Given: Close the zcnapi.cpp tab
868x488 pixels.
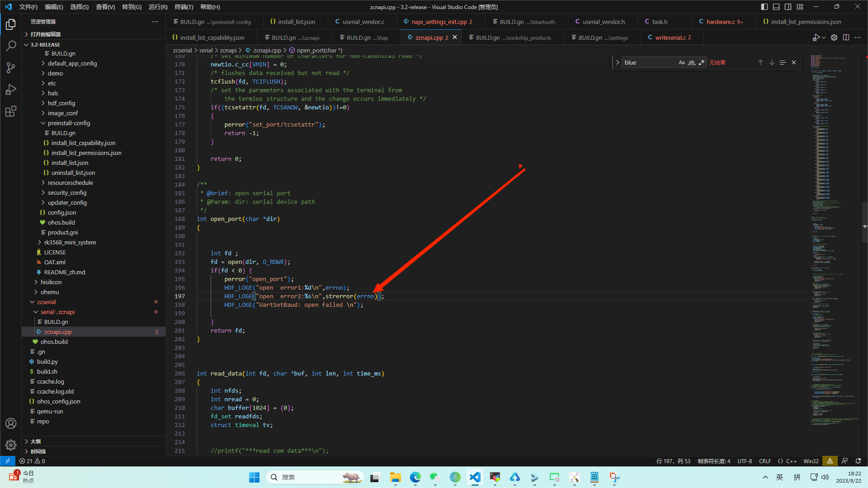Looking at the screenshot, I should (455, 38).
